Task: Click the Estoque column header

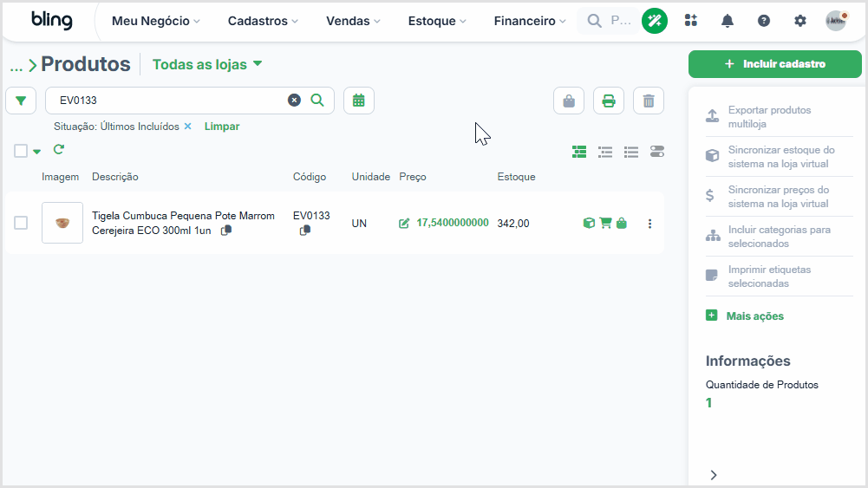Action: pos(516,177)
